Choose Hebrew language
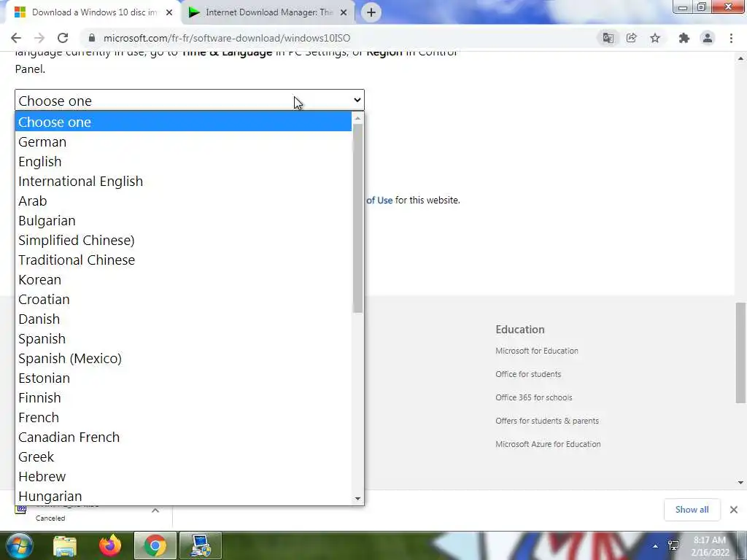Viewport: 747px width, 560px height. [183, 476]
